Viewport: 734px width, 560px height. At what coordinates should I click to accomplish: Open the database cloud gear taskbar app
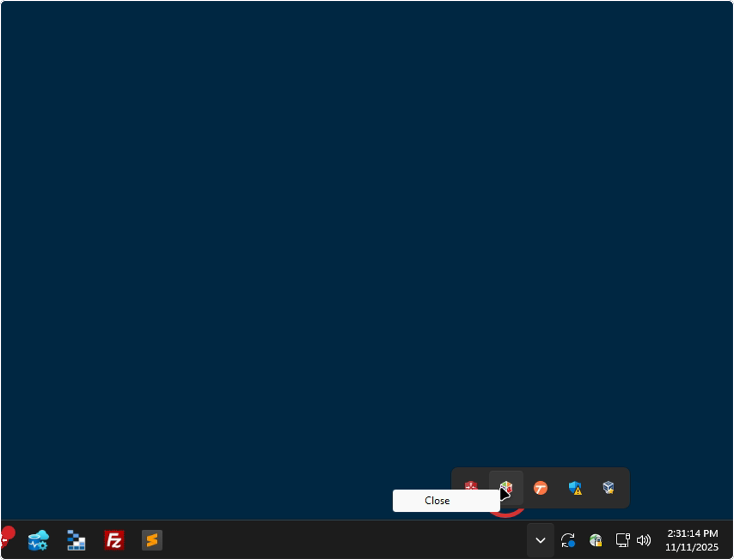point(39,540)
